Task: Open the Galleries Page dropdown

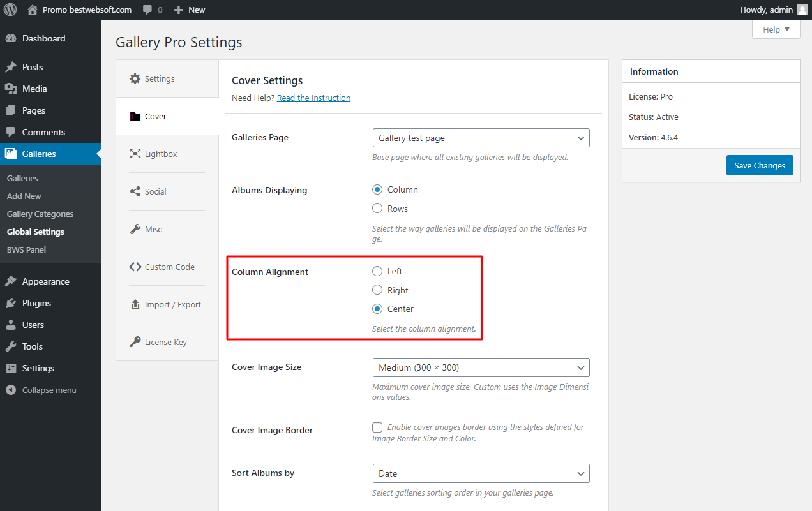Action: point(481,138)
